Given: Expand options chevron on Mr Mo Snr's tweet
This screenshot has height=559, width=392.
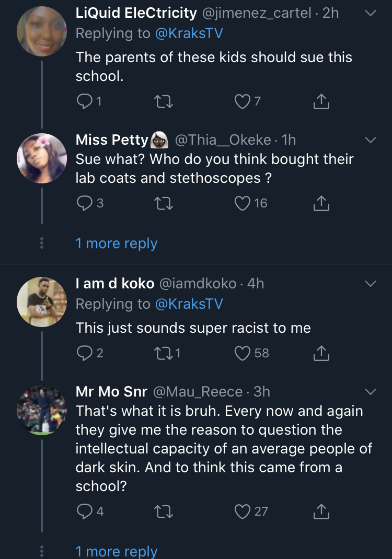Looking at the screenshot, I should [x=370, y=392].
